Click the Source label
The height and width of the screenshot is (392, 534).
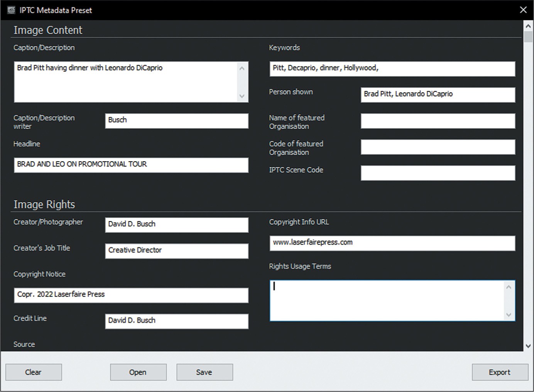24,344
